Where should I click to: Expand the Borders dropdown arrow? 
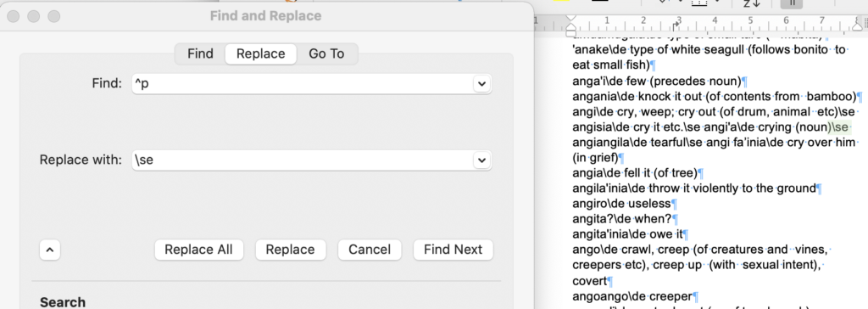tap(717, 3)
